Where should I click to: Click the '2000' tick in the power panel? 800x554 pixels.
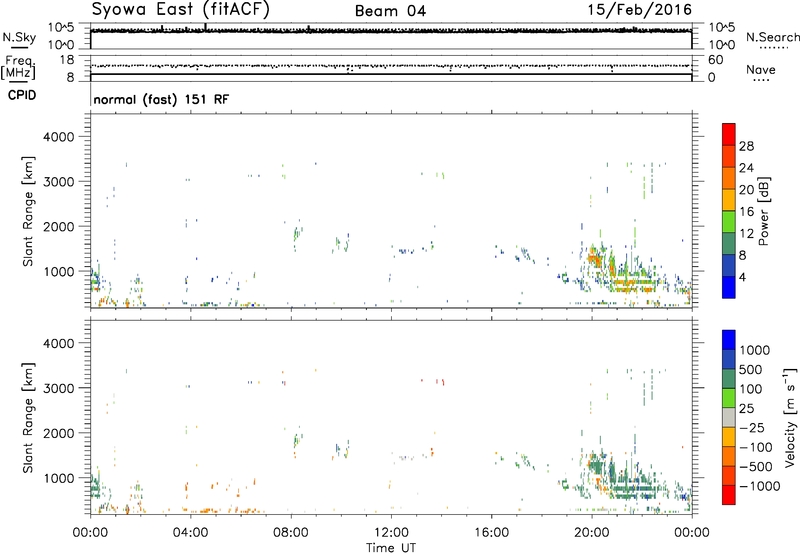click(x=58, y=226)
